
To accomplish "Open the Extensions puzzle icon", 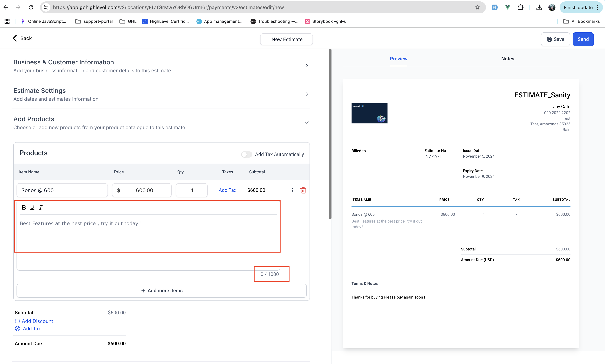I will pyautogui.click(x=520, y=7).
